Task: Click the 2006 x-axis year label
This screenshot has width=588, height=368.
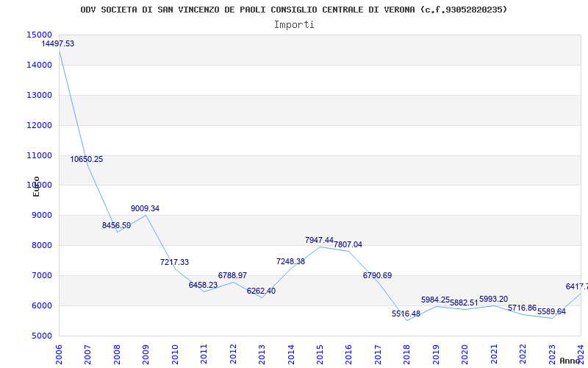Action: coord(59,354)
